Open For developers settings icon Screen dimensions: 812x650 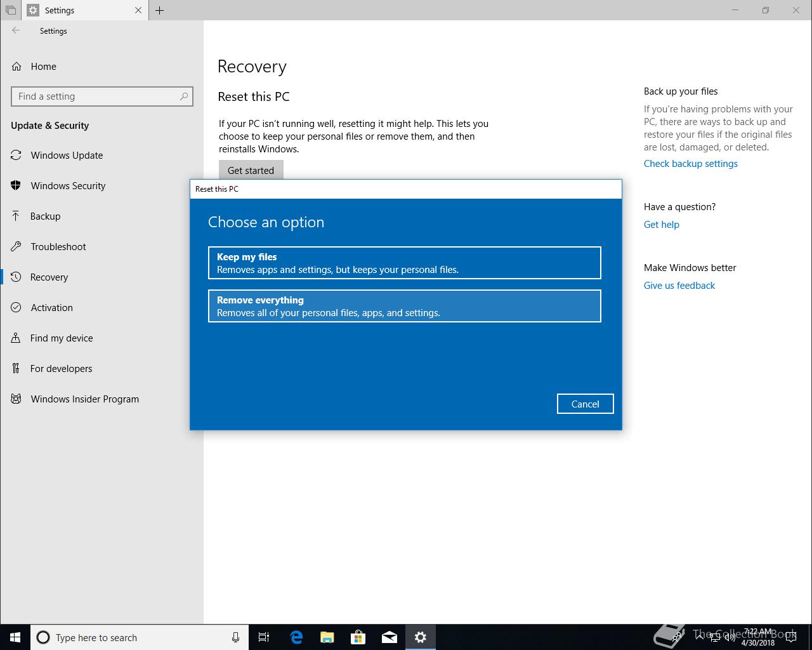16,369
